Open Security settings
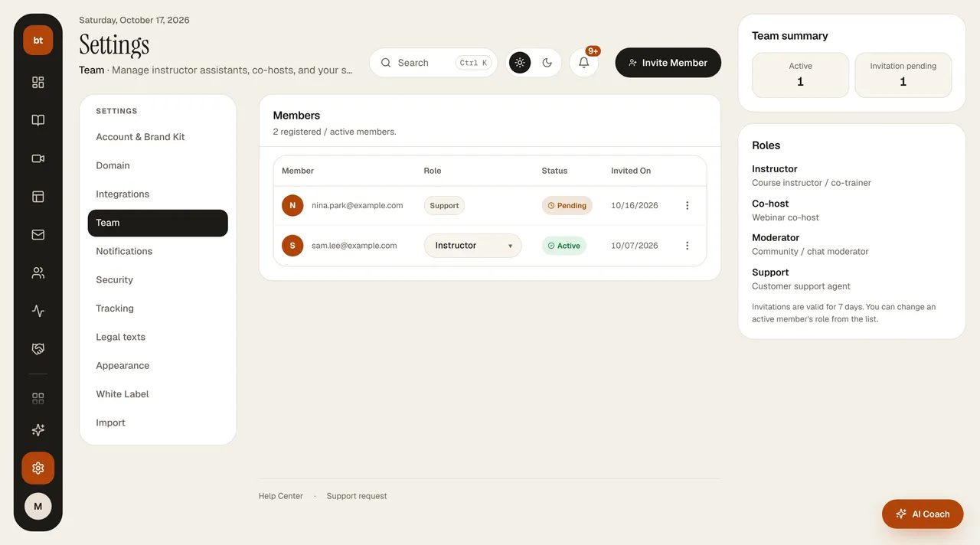The width and height of the screenshot is (980, 545). point(158,280)
